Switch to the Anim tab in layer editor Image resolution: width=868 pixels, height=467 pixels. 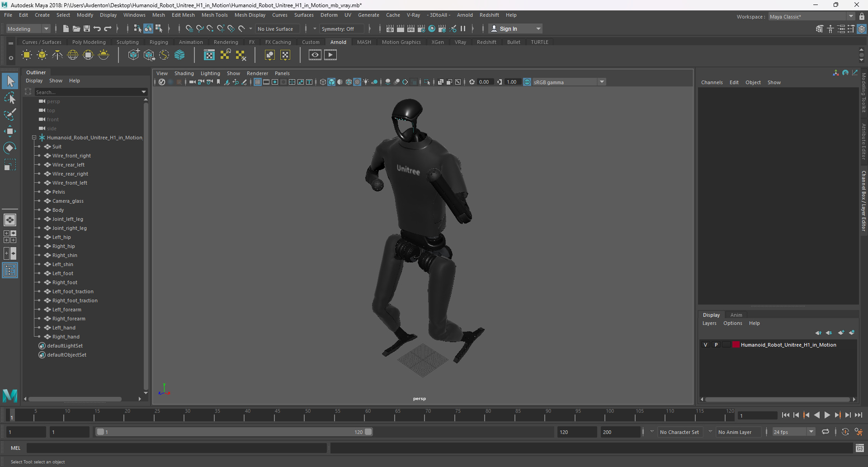736,315
